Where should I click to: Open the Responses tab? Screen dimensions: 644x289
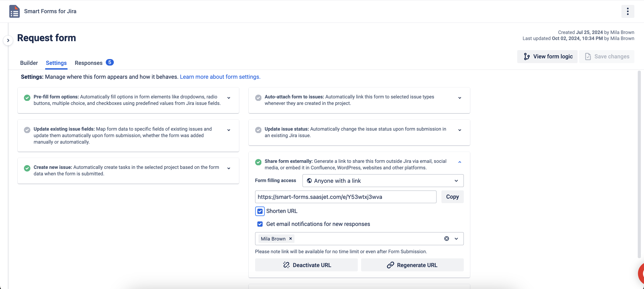(88, 63)
